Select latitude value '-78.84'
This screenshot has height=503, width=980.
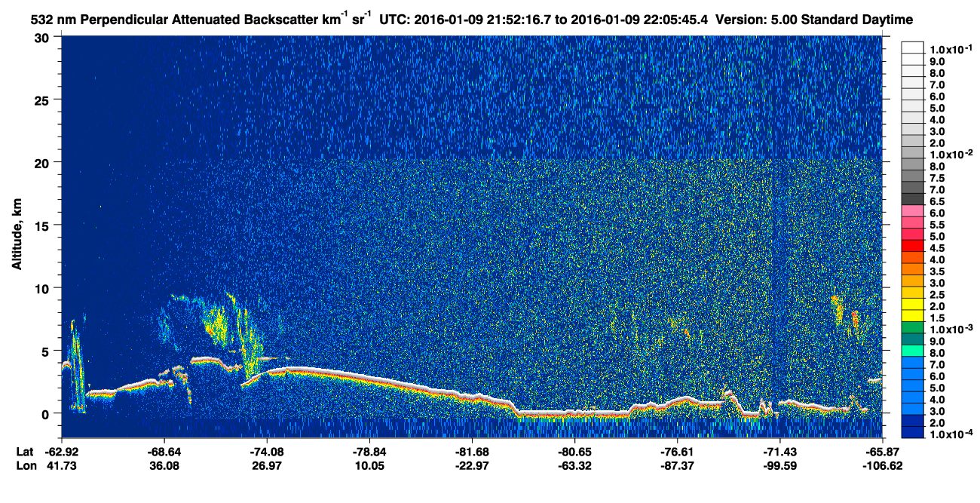369,452
